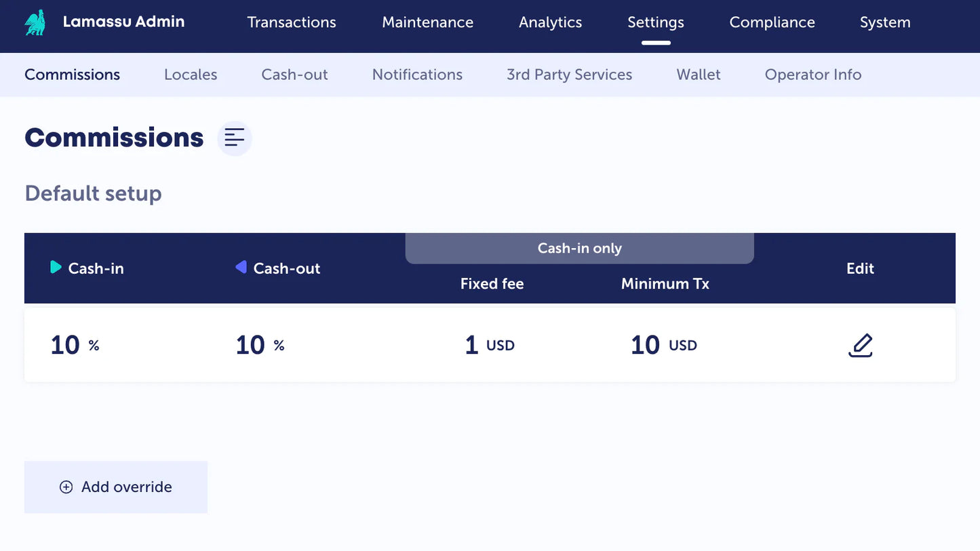
Task: Go to the Maintenance section
Action: click(427, 22)
